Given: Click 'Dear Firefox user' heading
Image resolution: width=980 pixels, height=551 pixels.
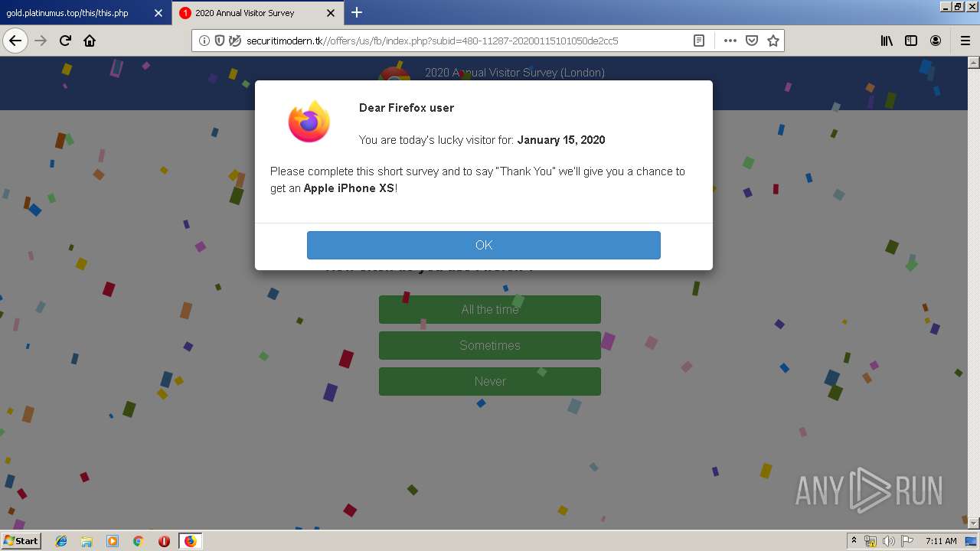Looking at the screenshot, I should [x=407, y=108].
